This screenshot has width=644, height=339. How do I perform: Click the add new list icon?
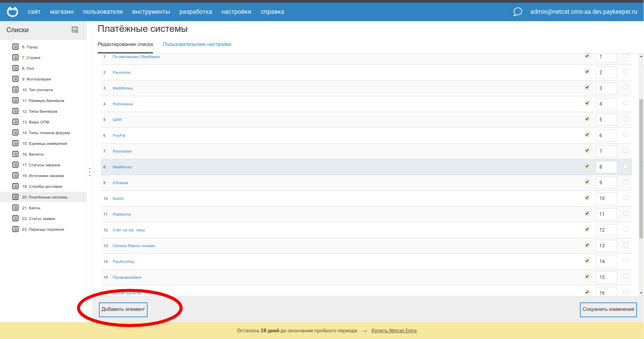75,30
